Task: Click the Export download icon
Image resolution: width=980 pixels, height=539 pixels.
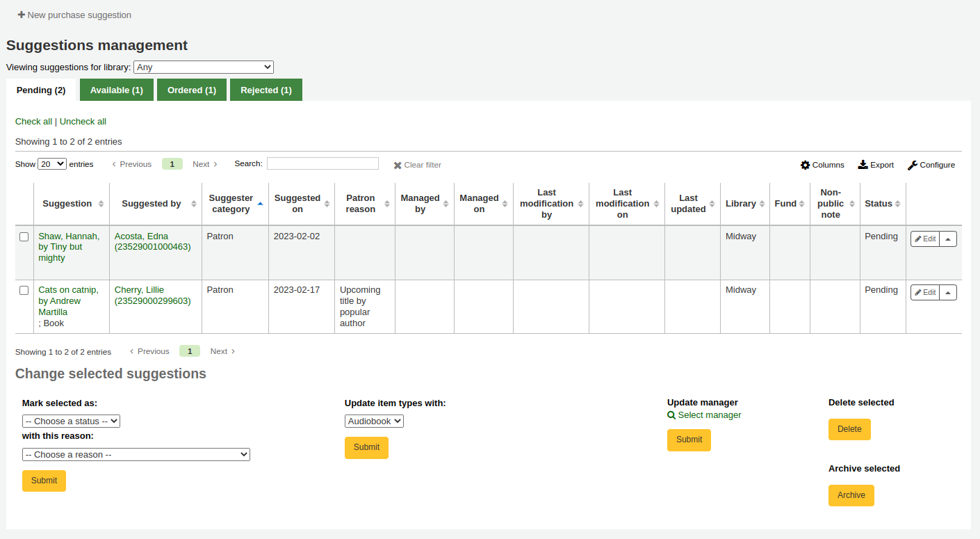Action: (863, 164)
